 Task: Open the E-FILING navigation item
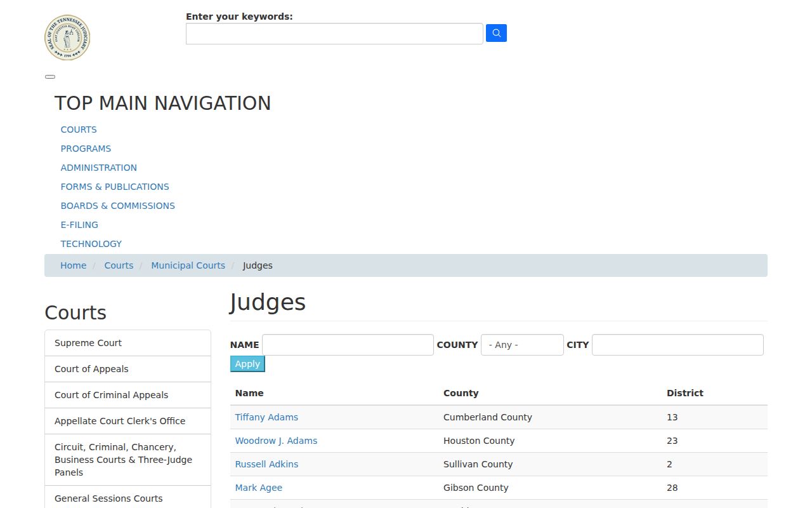(x=79, y=225)
